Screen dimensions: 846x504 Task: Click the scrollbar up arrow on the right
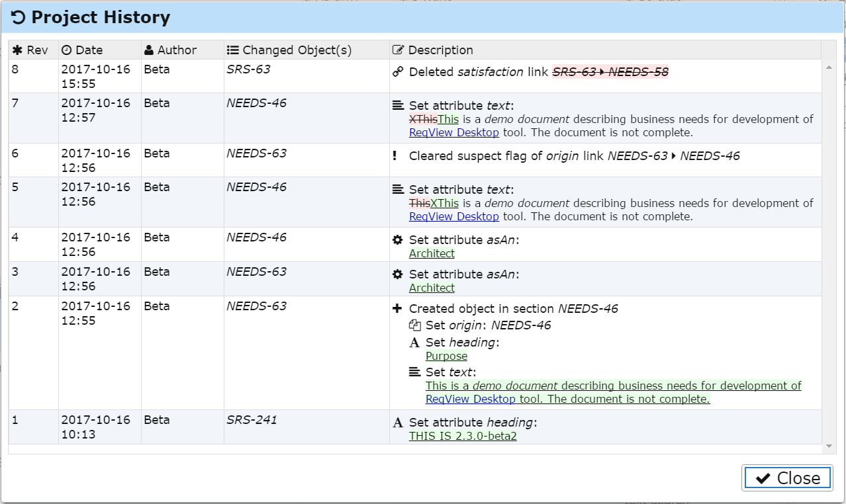829,65
